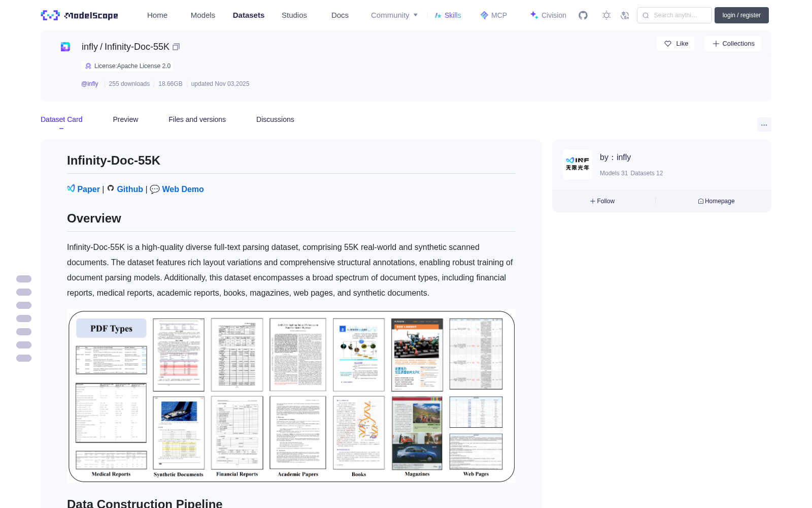Click the Datasets 12 count
This screenshot has height=508, width=812.
pyautogui.click(x=647, y=173)
